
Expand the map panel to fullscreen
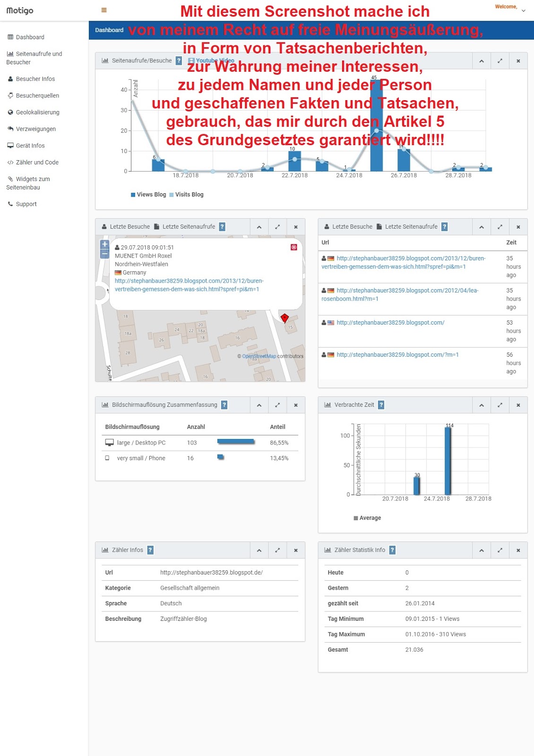pyautogui.click(x=277, y=227)
